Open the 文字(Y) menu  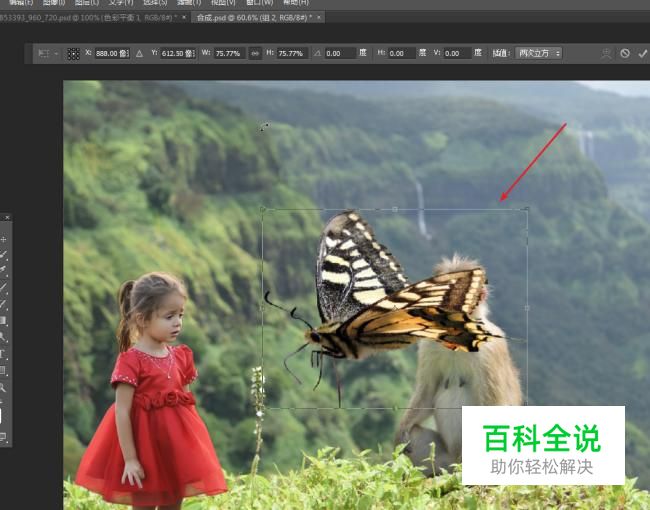tap(121, 2)
